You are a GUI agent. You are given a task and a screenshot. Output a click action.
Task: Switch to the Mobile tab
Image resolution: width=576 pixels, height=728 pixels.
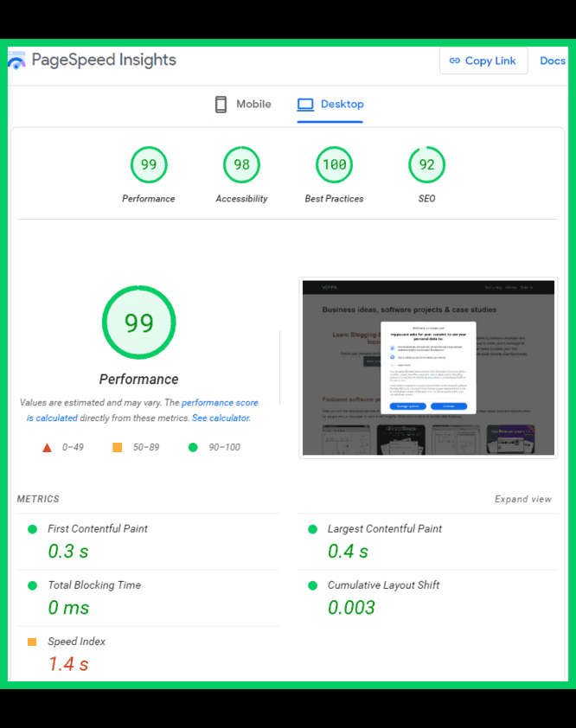[x=243, y=104]
